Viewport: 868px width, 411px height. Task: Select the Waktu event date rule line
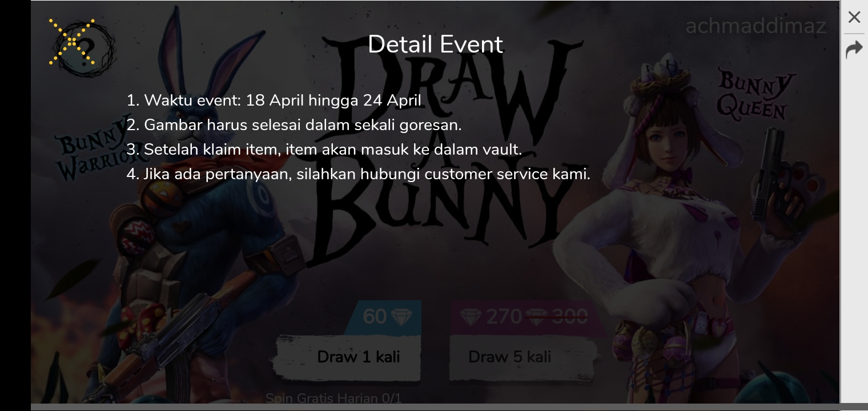point(274,100)
